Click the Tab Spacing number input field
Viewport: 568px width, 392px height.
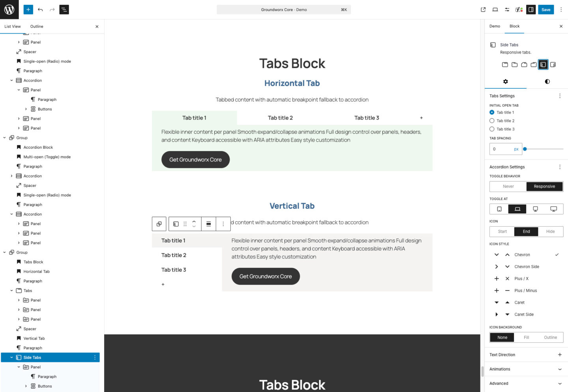[x=501, y=149]
